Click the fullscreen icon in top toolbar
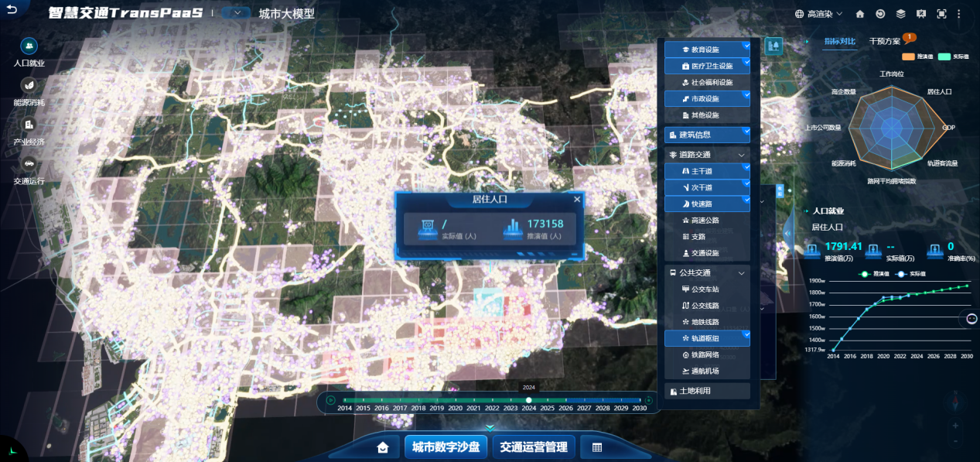This screenshot has width=980, height=462. [941, 14]
